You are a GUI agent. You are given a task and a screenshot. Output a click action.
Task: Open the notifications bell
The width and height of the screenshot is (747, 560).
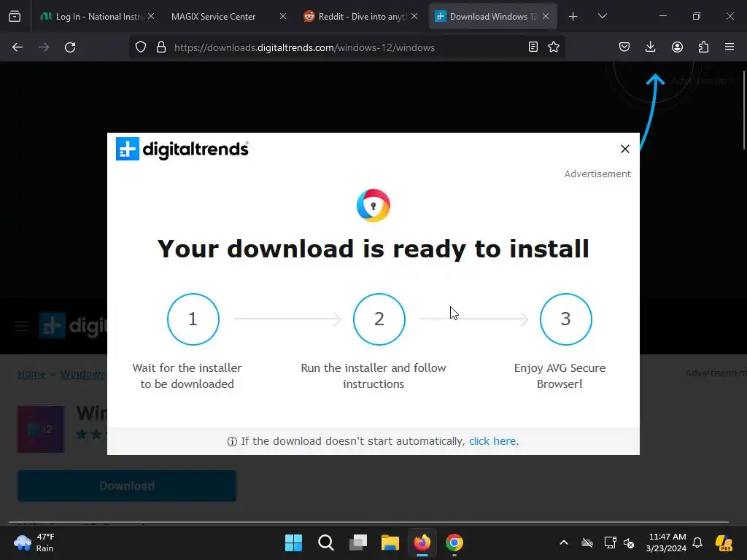pyautogui.click(x=697, y=542)
